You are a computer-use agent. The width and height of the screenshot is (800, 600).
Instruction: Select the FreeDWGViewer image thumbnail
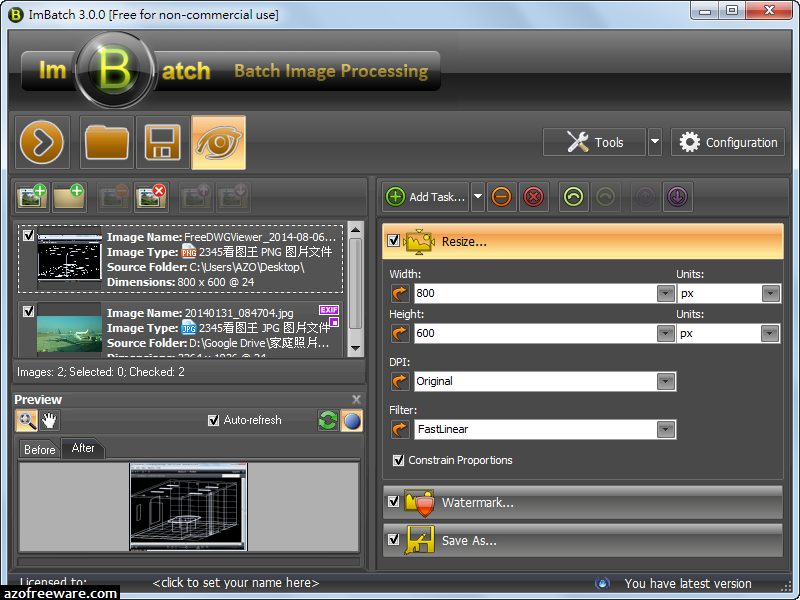click(69, 256)
